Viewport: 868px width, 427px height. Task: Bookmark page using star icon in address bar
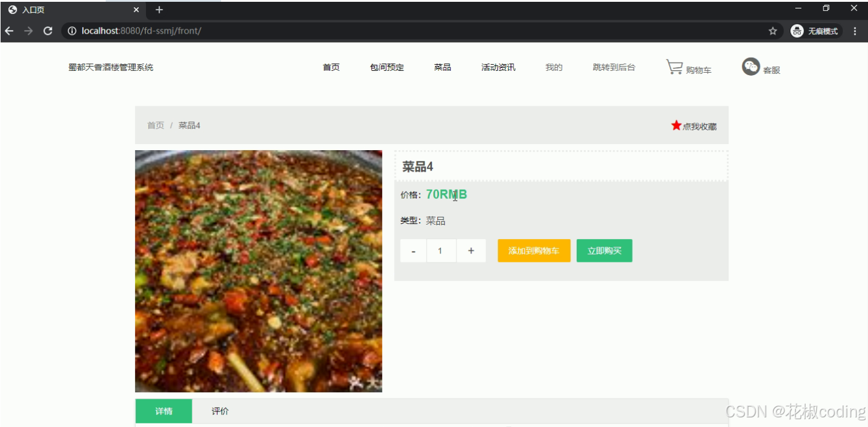pos(772,31)
